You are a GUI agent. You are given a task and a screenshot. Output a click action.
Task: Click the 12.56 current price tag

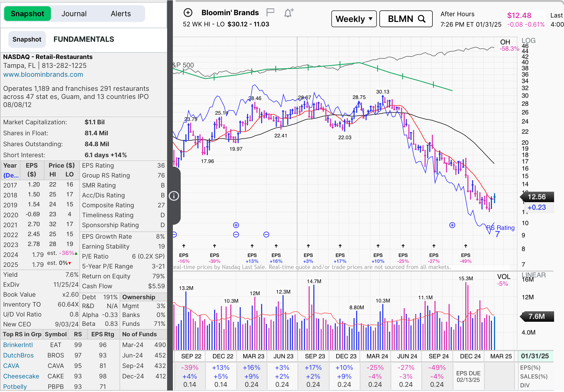[x=537, y=197]
